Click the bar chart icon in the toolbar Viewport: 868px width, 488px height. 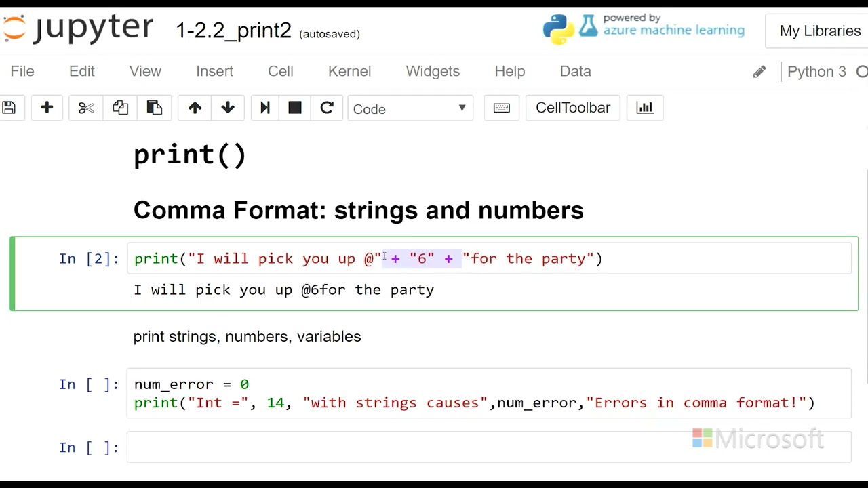tap(645, 108)
